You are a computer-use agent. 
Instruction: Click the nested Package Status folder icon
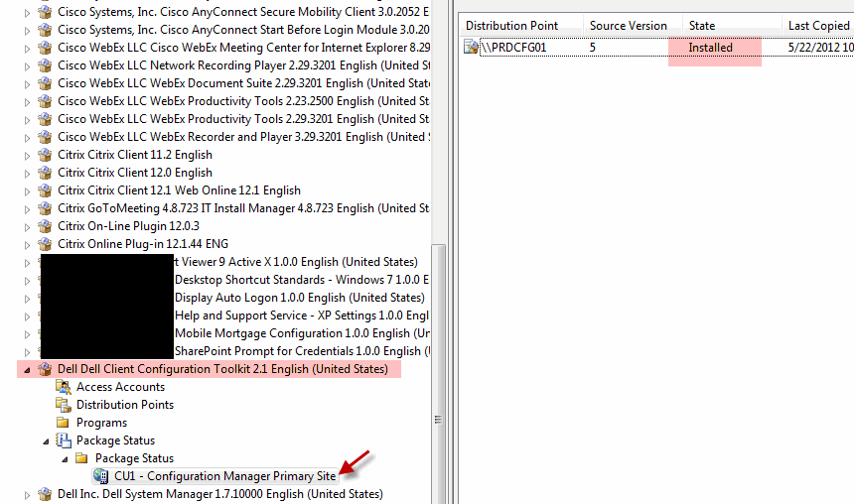(81, 458)
